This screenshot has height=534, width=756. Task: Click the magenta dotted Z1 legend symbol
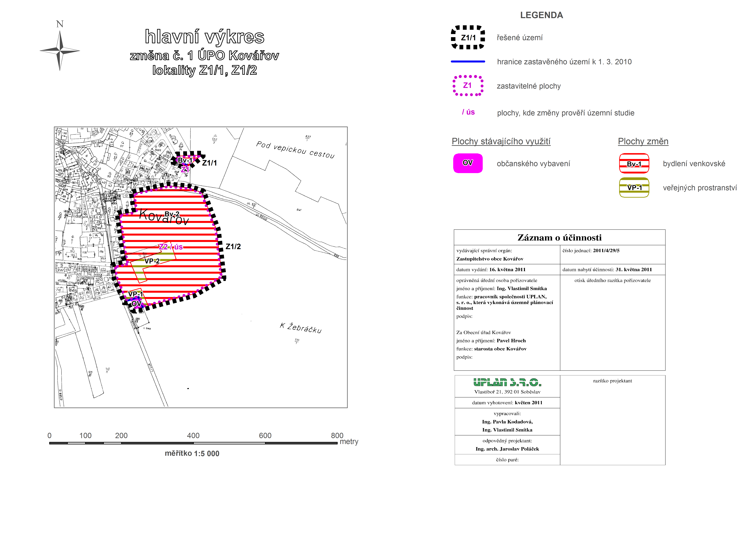point(468,86)
